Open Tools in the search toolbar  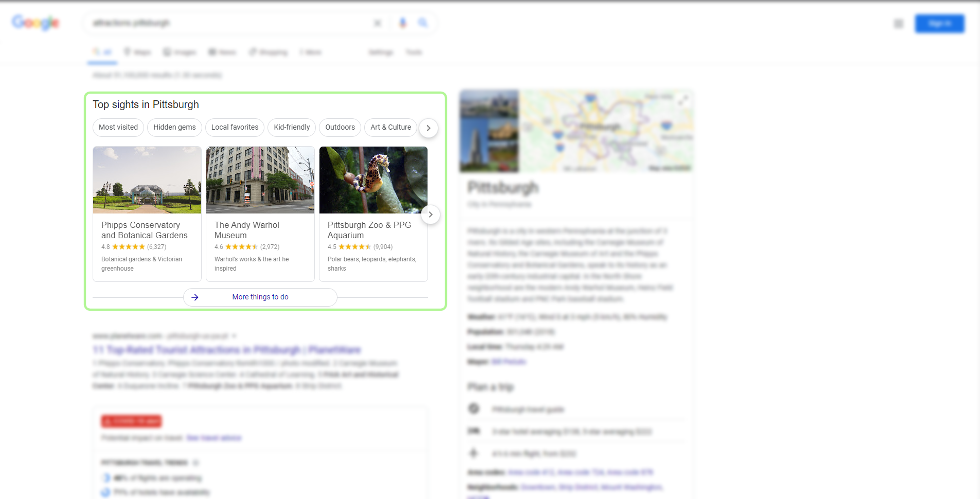414,52
